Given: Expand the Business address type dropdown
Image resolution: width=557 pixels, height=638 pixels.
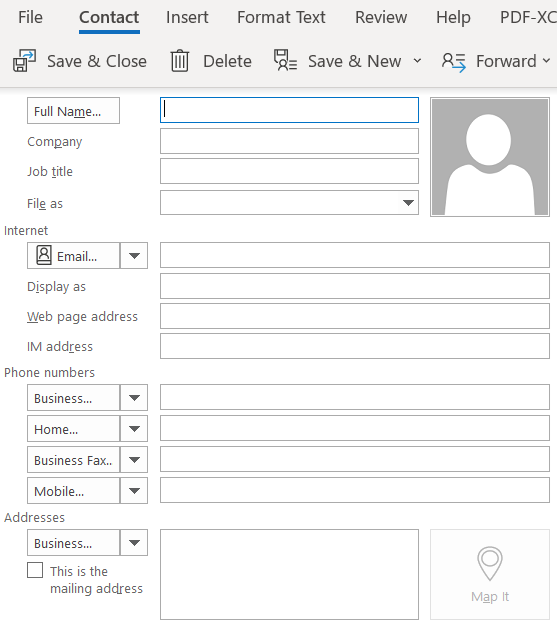Looking at the screenshot, I should pyautogui.click(x=134, y=542).
